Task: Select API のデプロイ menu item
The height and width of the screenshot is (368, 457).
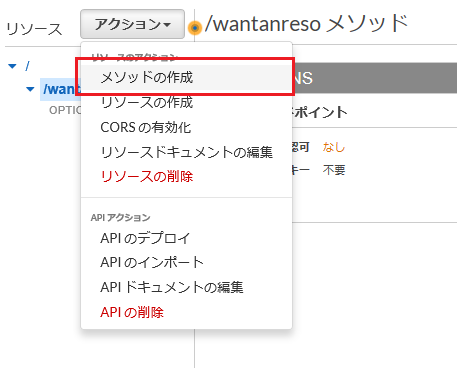Action: coord(187,238)
